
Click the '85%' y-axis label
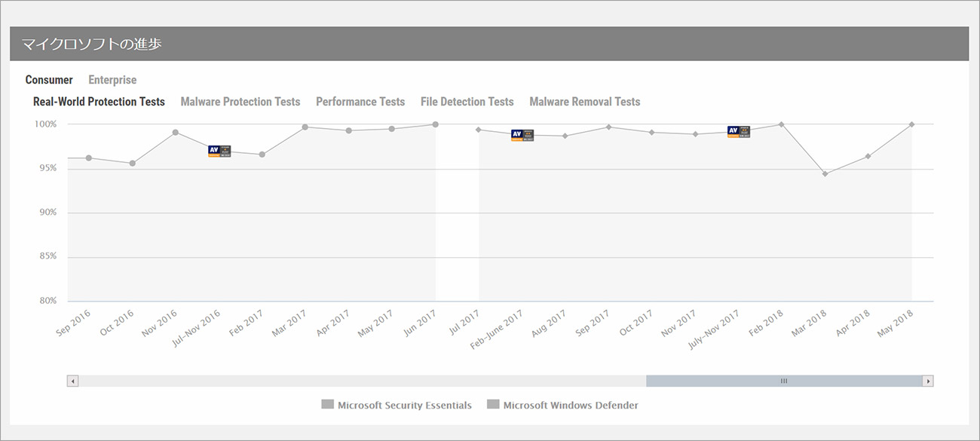tap(48, 257)
